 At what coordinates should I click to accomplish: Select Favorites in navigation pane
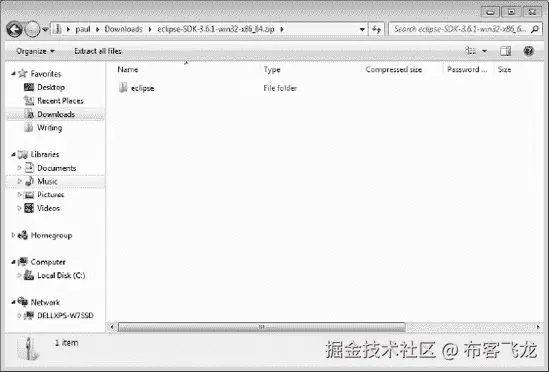pos(46,74)
